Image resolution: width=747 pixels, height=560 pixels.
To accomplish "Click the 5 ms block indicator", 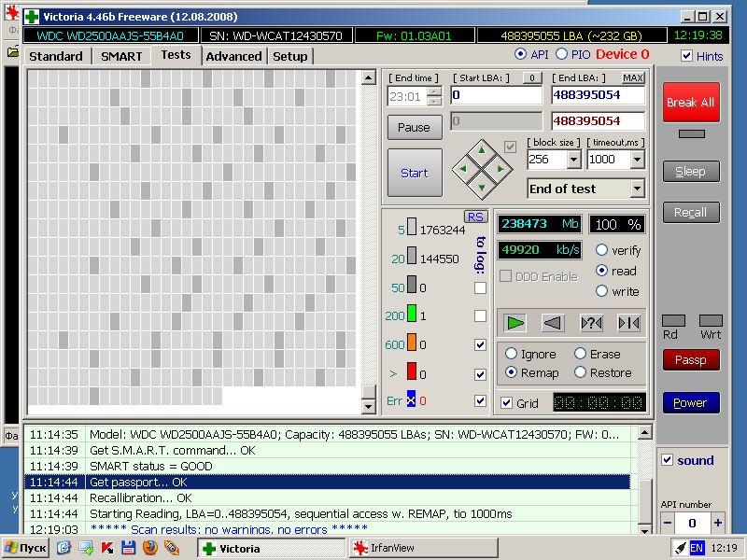I will 412,227.
